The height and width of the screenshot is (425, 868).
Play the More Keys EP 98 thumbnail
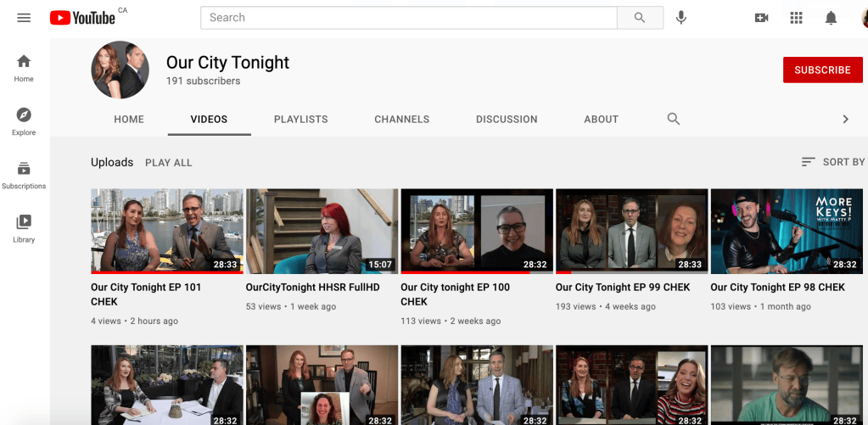787,232
